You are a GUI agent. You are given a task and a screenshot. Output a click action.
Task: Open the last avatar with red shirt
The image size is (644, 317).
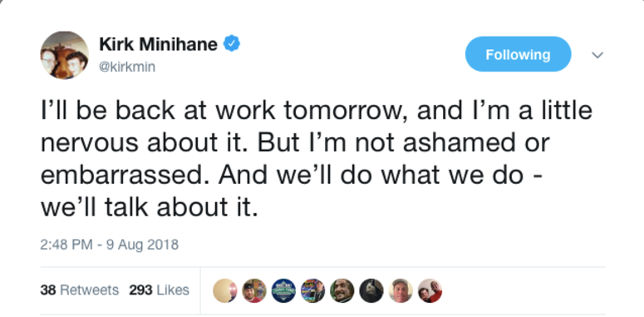(430, 290)
